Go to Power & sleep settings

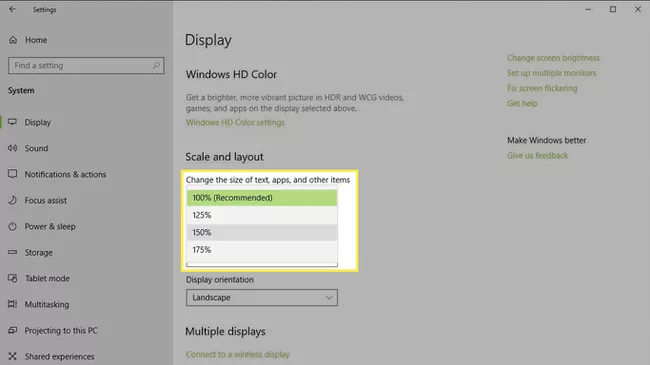tap(50, 226)
